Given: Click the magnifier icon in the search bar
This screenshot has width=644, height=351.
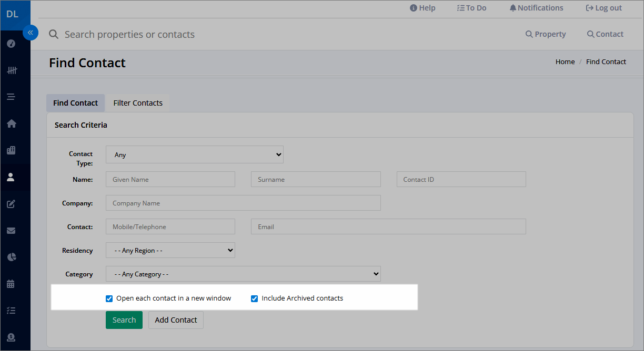Looking at the screenshot, I should 53,34.
